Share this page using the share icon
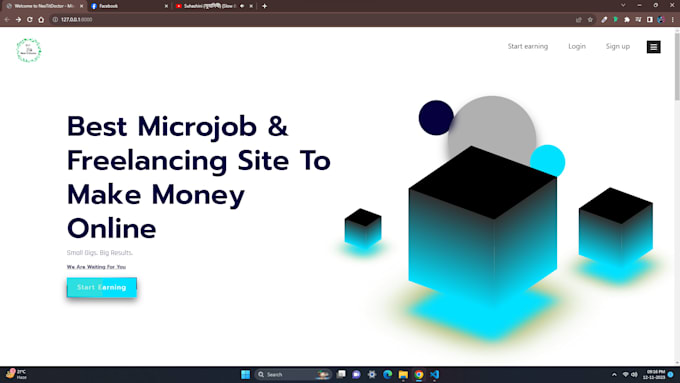Image resolution: width=680 pixels, height=383 pixels. pyautogui.click(x=579, y=20)
